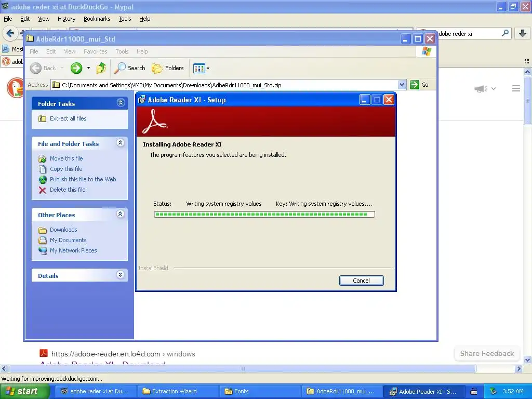This screenshot has width=532, height=399.
Task: Expand the chevron next to the megaphone
Action: tap(494, 89)
